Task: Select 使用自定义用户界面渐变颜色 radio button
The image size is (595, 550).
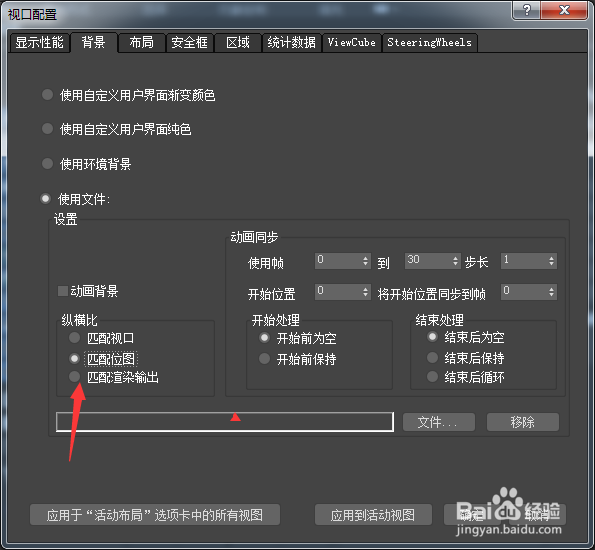Action: (47, 95)
